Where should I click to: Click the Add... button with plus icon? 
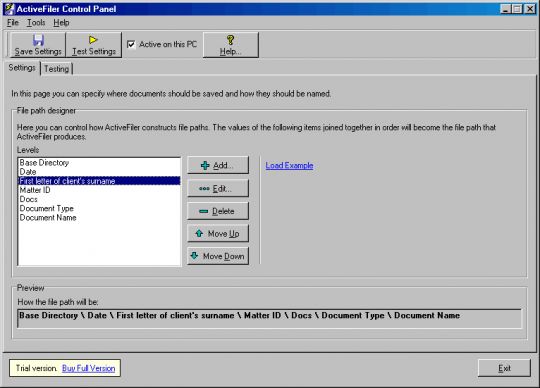pos(218,165)
